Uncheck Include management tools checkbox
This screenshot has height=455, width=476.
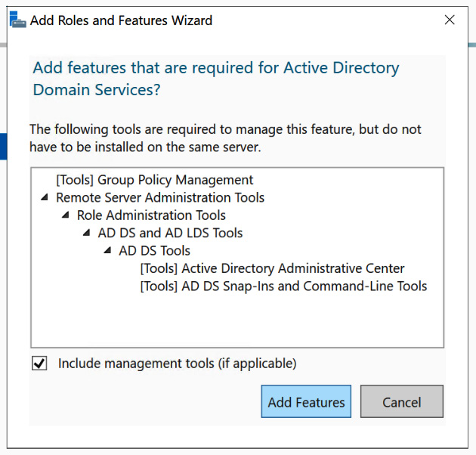39,364
